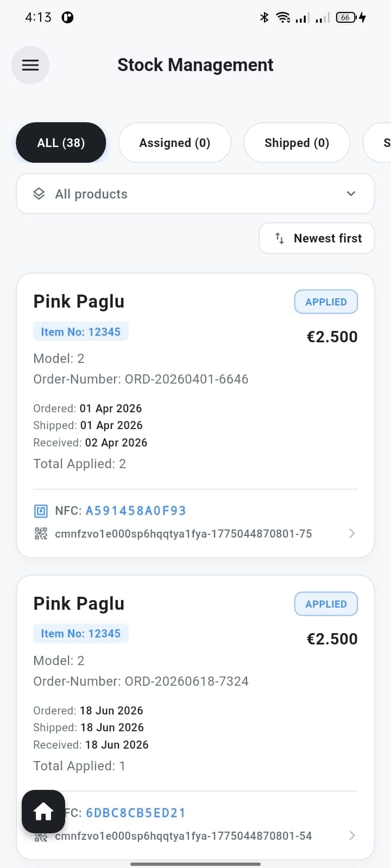Screen dimensions: 391x868
Task: Click APPLIED badge on first card
Action: coord(326,302)
